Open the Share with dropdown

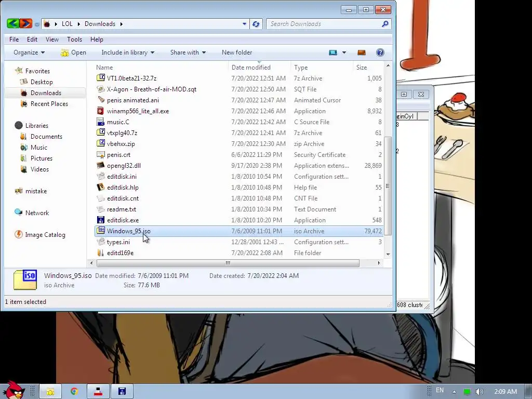click(x=188, y=52)
